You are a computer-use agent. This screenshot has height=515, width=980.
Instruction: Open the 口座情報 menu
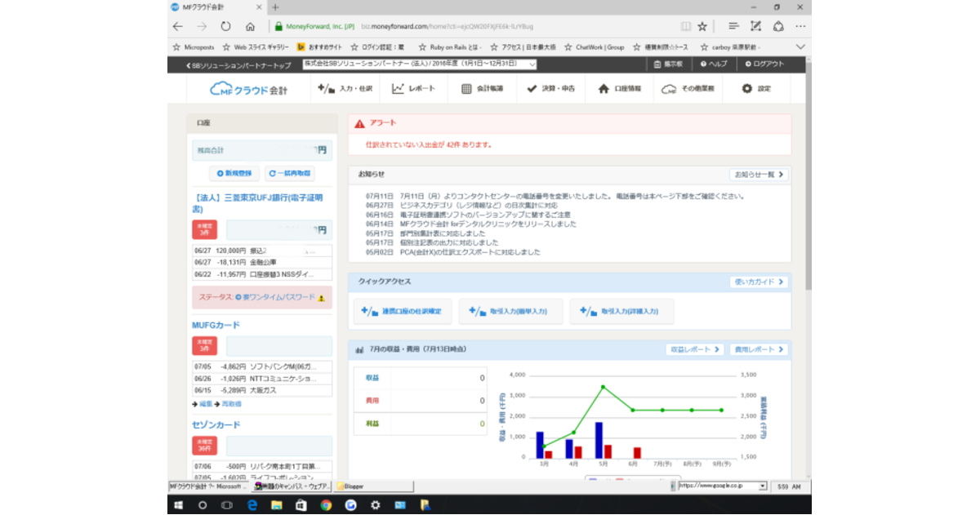click(620, 89)
